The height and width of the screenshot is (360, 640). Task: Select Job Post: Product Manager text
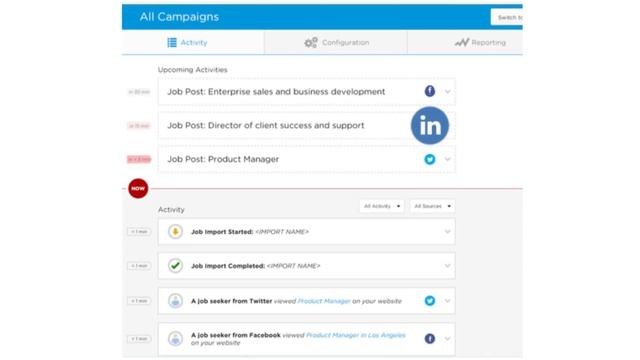[x=223, y=159]
